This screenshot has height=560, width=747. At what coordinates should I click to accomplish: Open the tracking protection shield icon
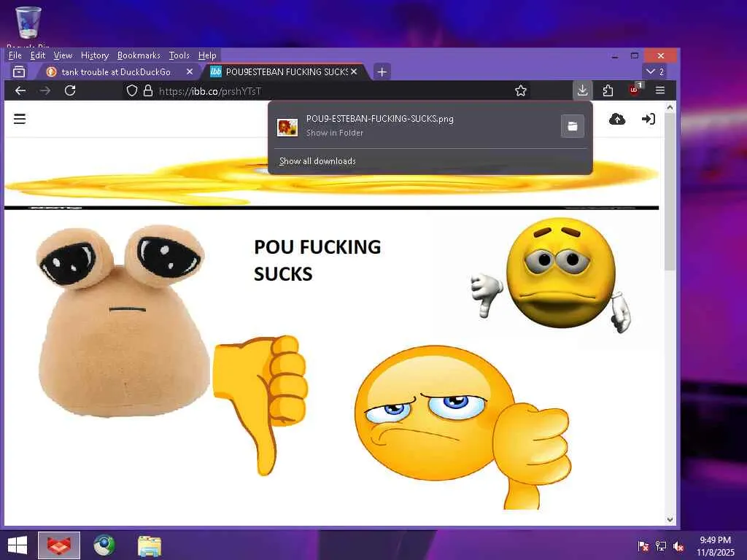(132, 90)
